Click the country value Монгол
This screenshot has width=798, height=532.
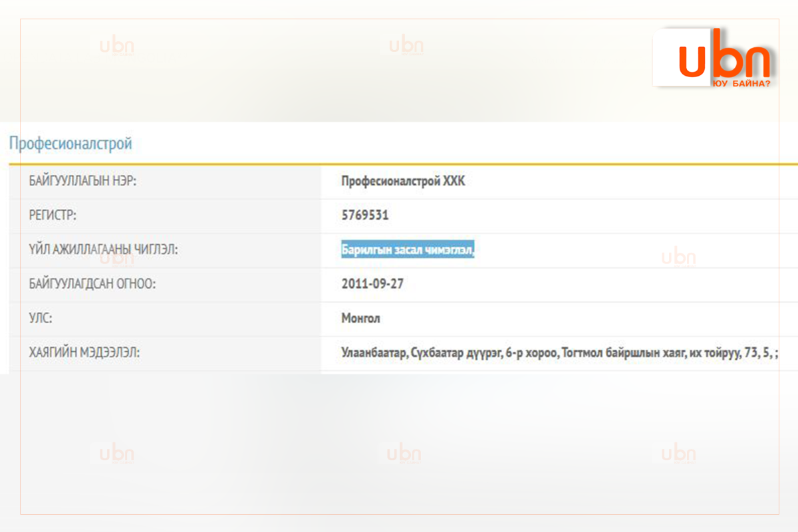pos(360,319)
